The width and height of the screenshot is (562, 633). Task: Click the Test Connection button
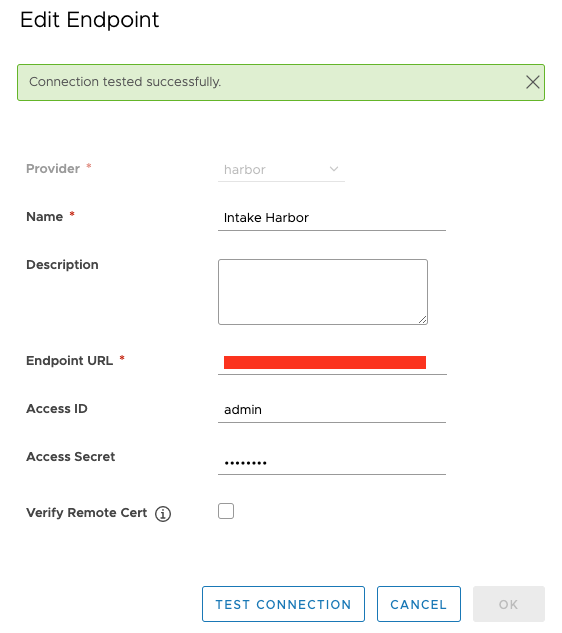click(283, 604)
